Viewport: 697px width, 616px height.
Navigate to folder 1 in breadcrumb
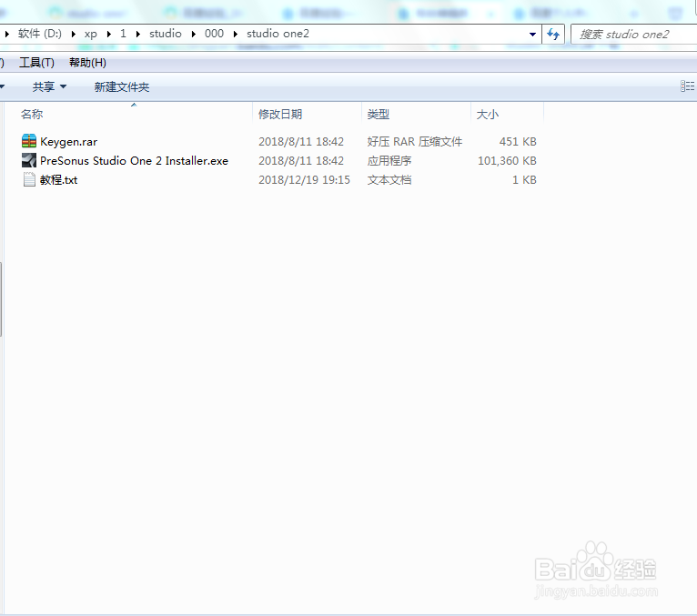click(x=123, y=34)
